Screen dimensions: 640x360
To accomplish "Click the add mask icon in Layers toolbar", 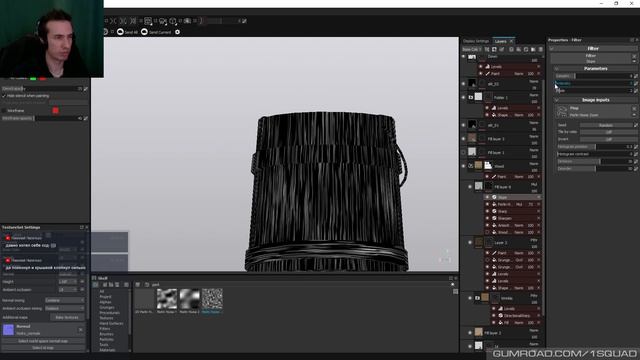I will pyautogui.click(x=495, y=49).
